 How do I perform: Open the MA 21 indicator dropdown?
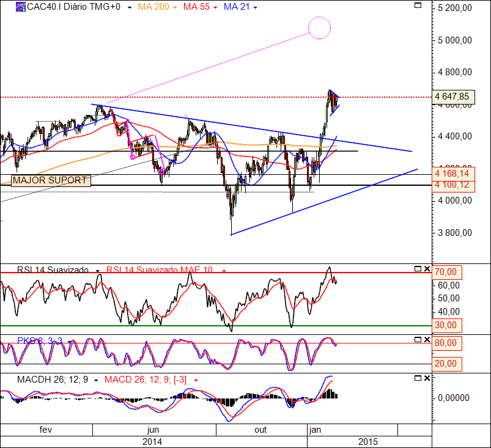[255, 8]
